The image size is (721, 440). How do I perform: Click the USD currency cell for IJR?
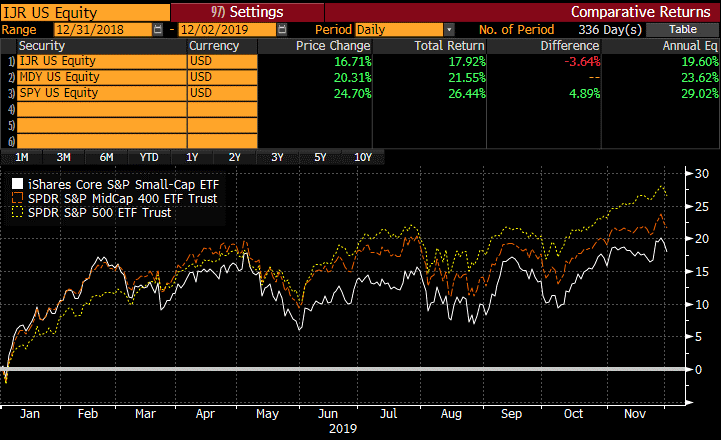223,62
